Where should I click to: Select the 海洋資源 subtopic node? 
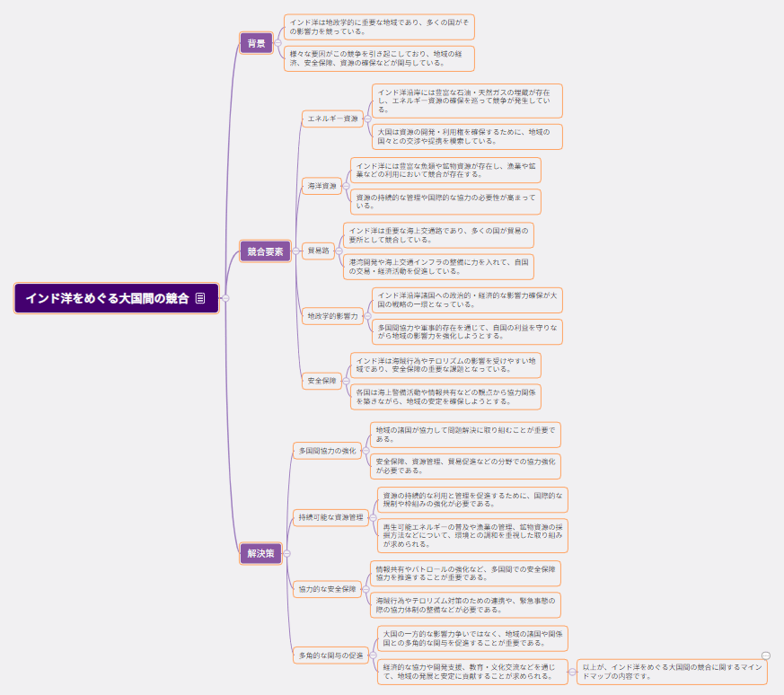point(321,187)
